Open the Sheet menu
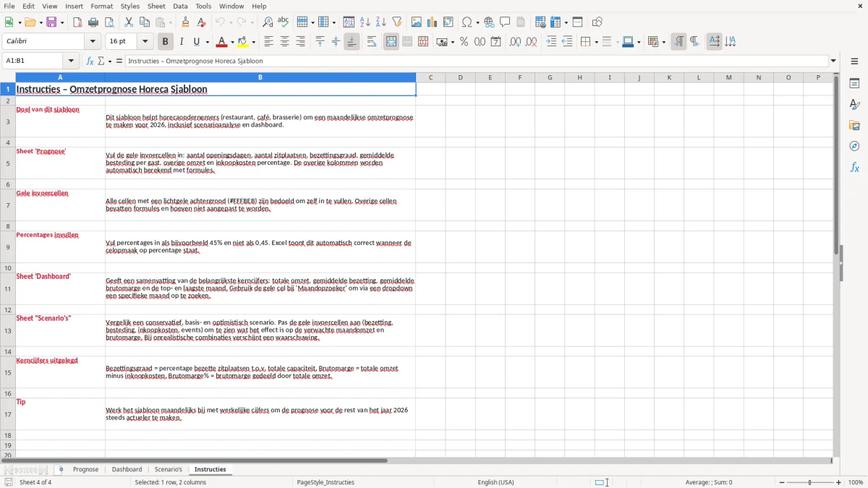The width and height of the screenshot is (868, 488). tap(156, 6)
